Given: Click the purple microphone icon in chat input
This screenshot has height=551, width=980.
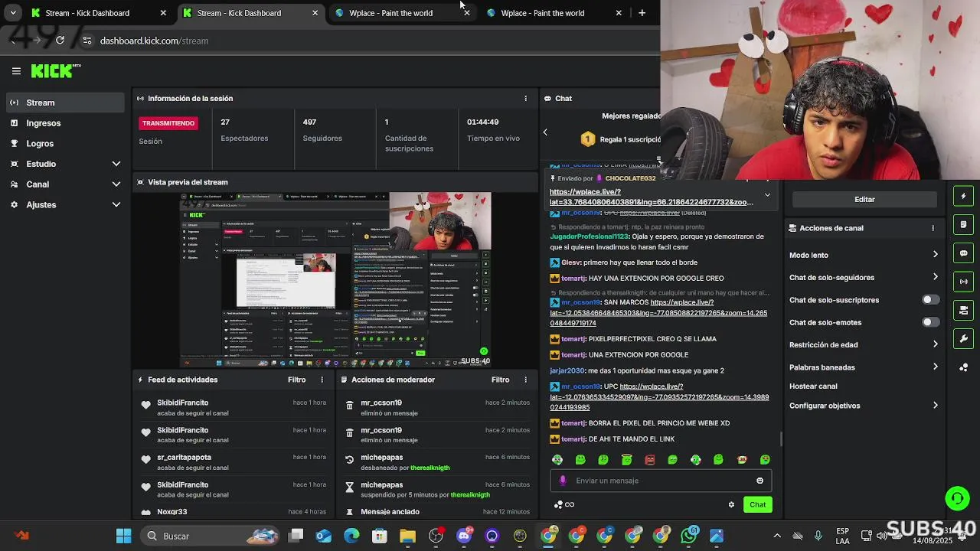Looking at the screenshot, I should coord(563,481).
